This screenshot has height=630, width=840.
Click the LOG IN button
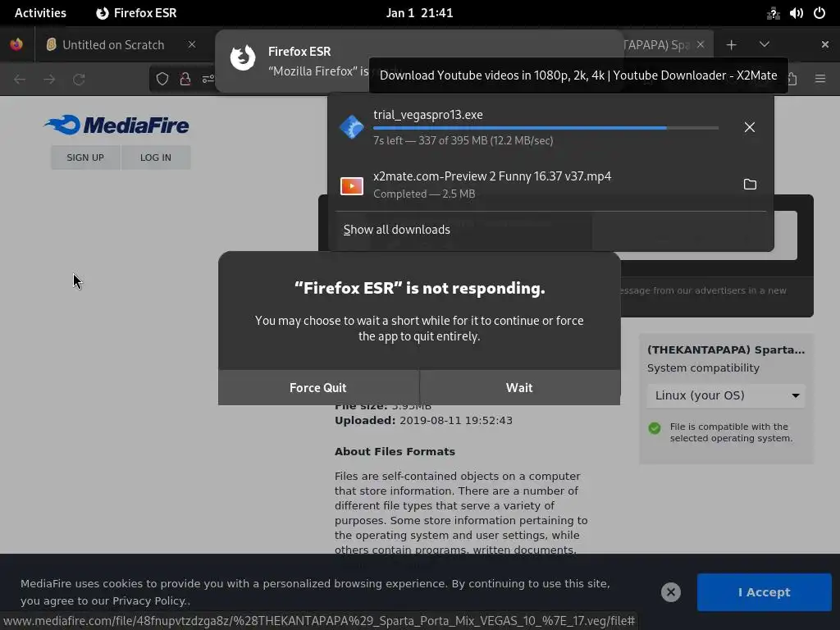tap(156, 157)
